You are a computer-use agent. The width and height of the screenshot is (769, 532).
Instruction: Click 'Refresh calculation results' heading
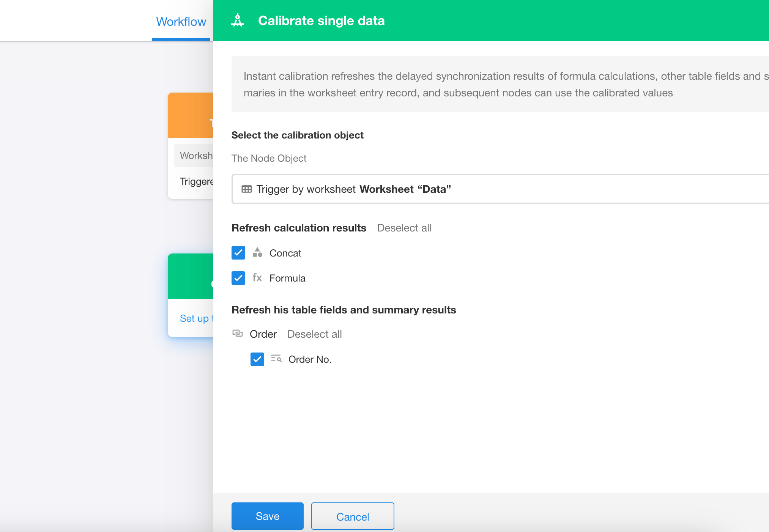299,228
